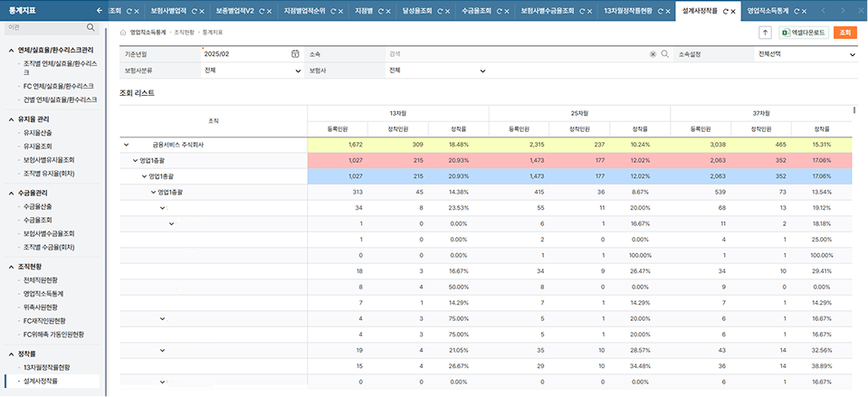Open the calendar picker for 기준년월
This screenshot has height=397, width=868.
[295, 54]
